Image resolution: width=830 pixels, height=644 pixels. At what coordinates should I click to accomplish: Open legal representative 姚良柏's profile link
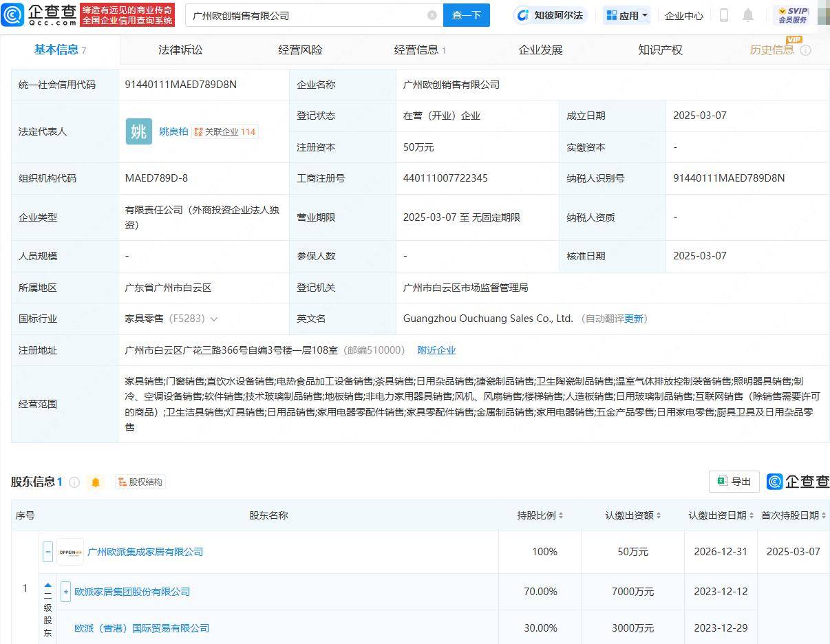[x=173, y=131]
